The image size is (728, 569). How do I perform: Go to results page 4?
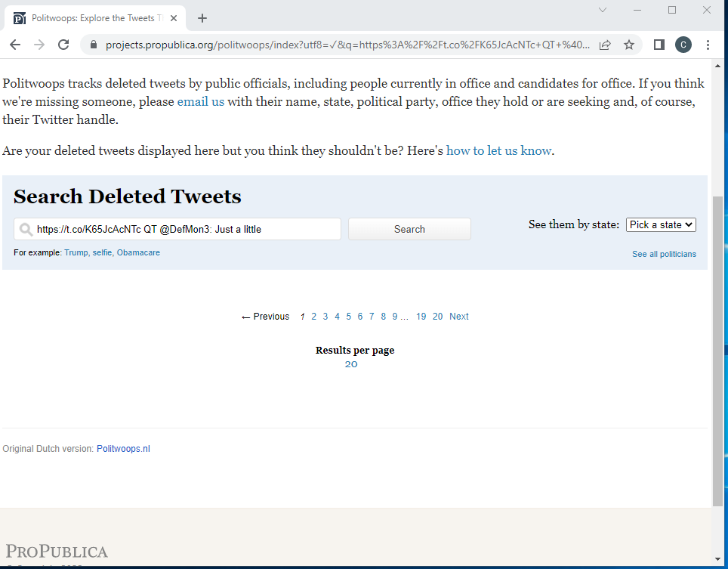tap(337, 317)
